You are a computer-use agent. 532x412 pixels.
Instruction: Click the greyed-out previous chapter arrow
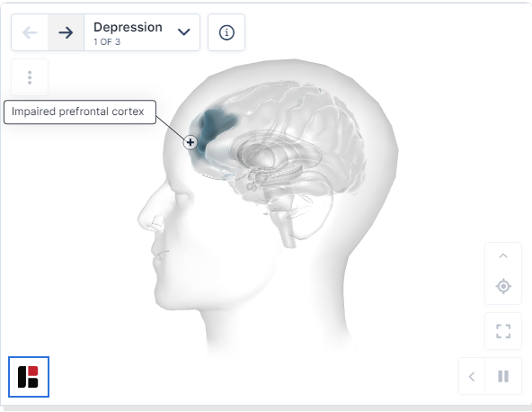pos(30,32)
